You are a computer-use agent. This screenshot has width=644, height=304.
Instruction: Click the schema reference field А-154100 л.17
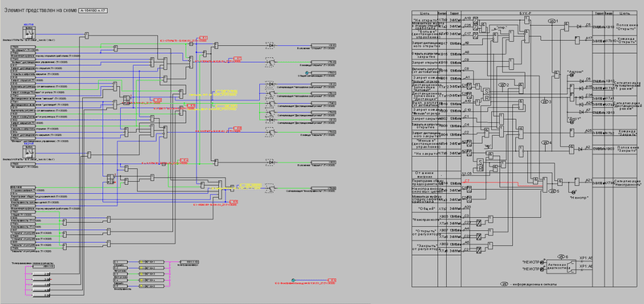pyautogui.click(x=93, y=10)
